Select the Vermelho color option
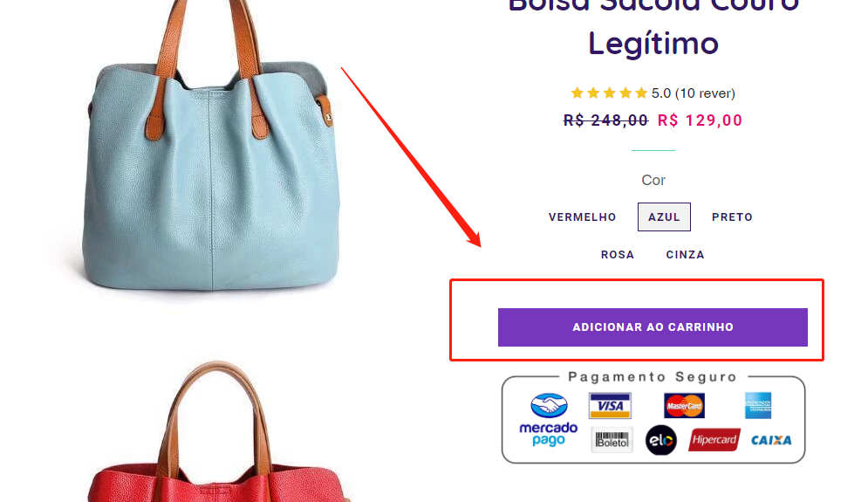This screenshot has height=502, width=868. click(583, 217)
